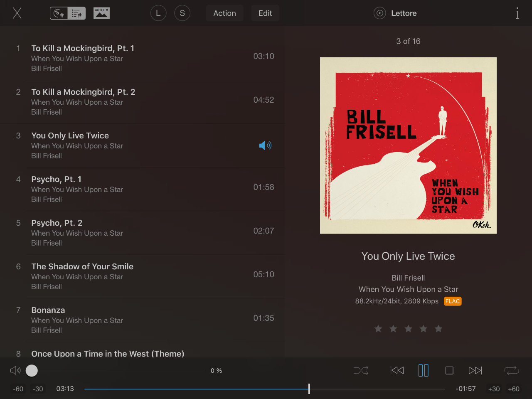
Task: Click the duration 05:10 of Shadow of Your Smile
Action: coord(264,274)
